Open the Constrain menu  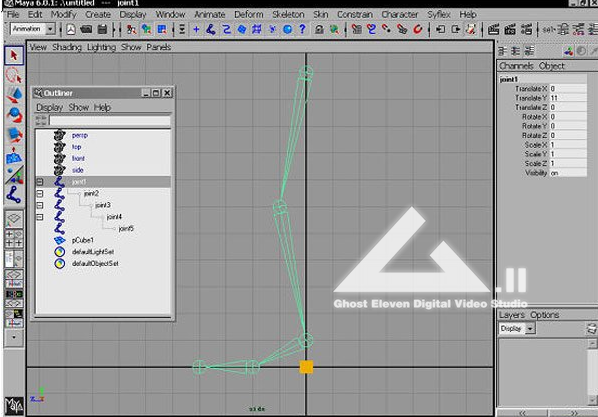click(x=355, y=14)
